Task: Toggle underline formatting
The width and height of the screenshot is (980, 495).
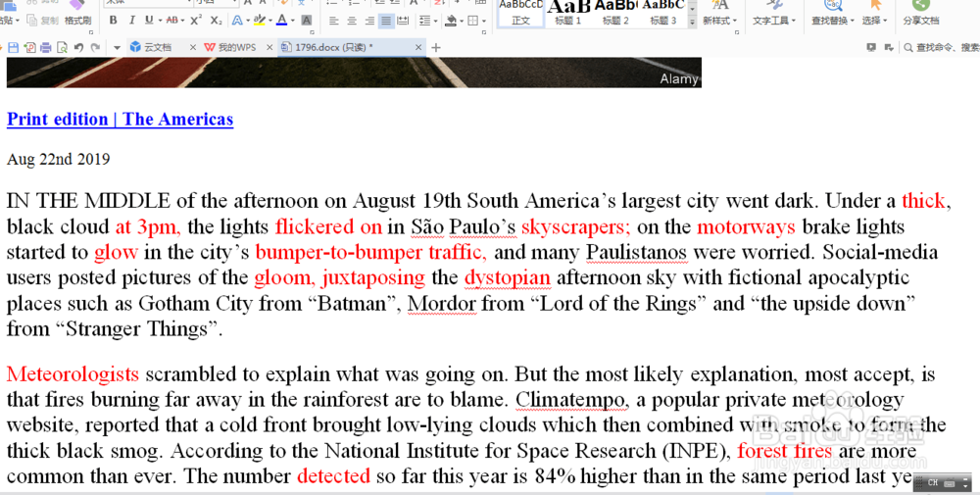Action: pyautogui.click(x=149, y=20)
